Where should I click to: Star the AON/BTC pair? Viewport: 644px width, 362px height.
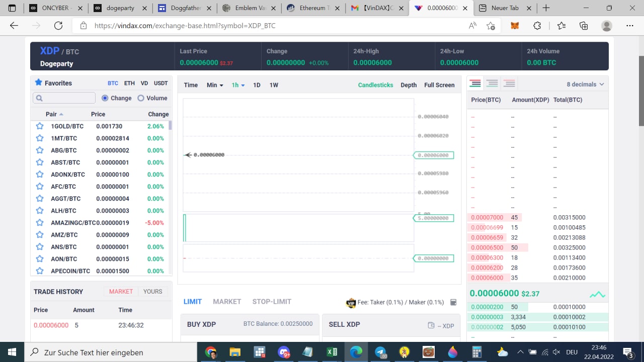[39, 259]
